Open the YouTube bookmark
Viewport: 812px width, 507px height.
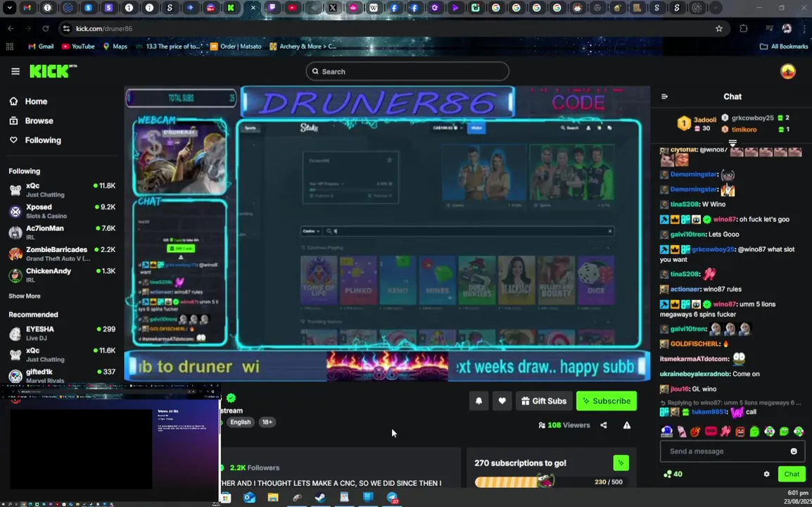tap(77, 46)
